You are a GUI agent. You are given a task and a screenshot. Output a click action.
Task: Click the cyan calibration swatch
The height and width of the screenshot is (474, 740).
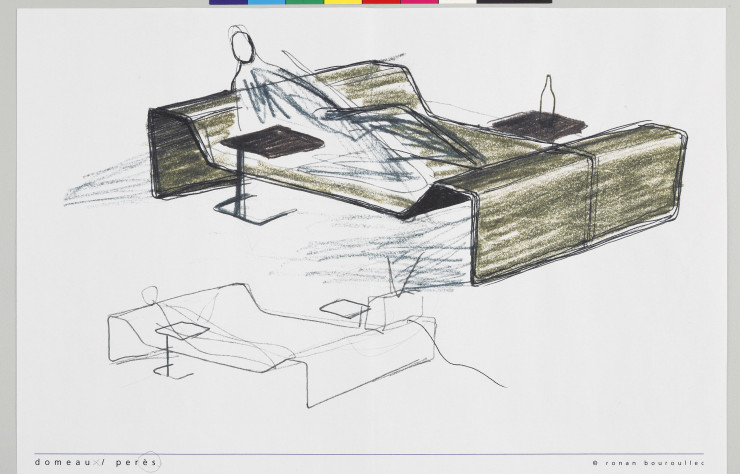pyautogui.click(x=267, y=2)
